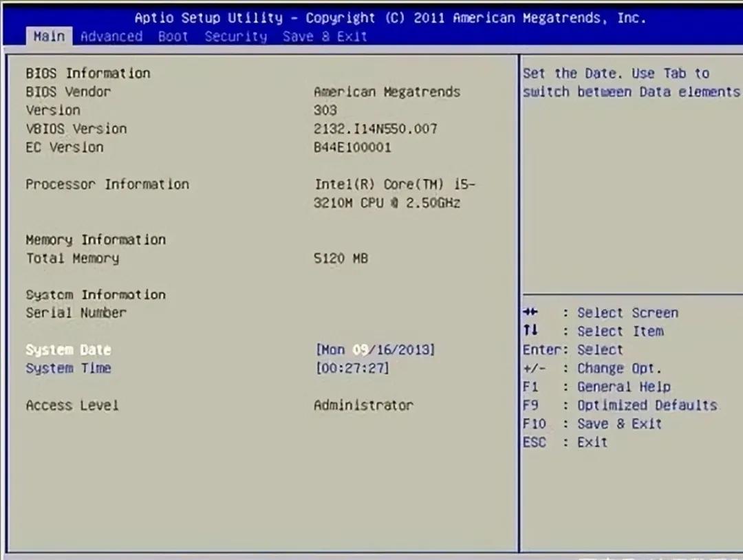Screen dimensions: 743x560
Task: Open the Advanced tab
Action: tap(111, 36)
